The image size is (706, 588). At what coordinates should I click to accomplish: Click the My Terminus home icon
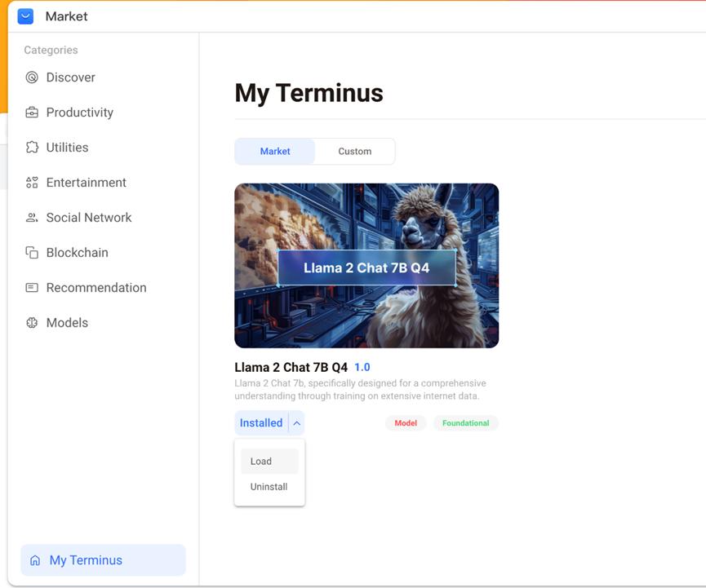point(35,560)
